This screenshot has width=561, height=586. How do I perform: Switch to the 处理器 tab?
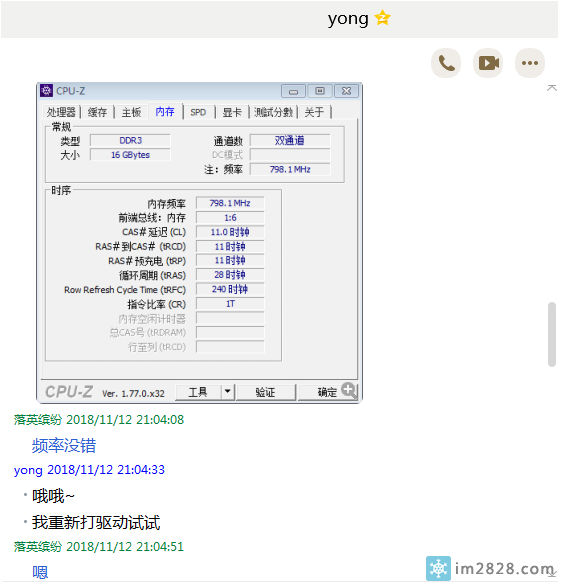(x=61, y=112)
